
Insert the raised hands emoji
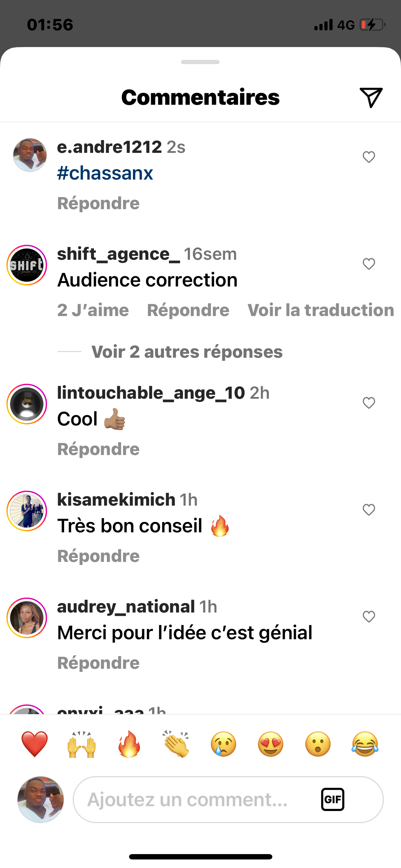(x=82, y=744)
